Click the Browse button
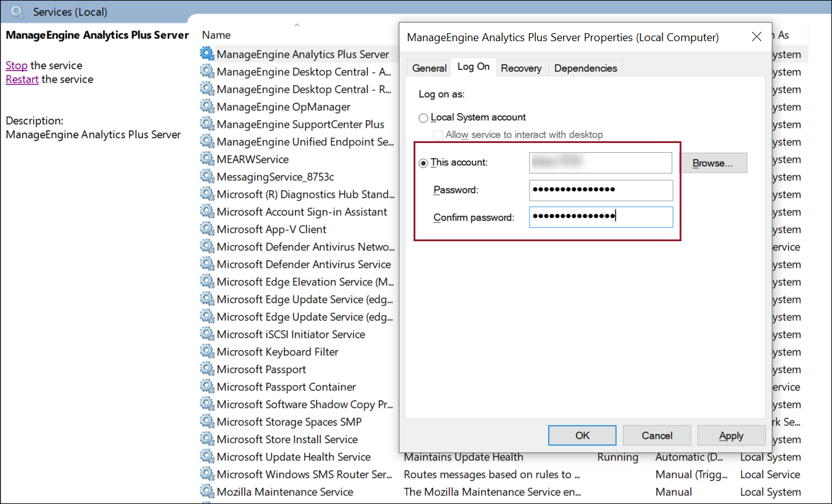This screenshot has width=832, height=504. click(713, 163)
